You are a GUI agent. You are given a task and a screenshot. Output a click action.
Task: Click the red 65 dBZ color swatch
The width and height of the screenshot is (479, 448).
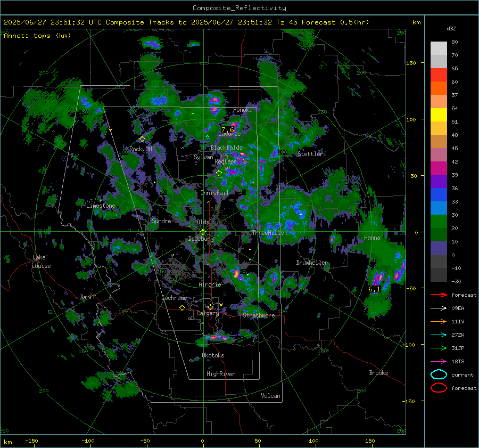(x=439, y=75)
